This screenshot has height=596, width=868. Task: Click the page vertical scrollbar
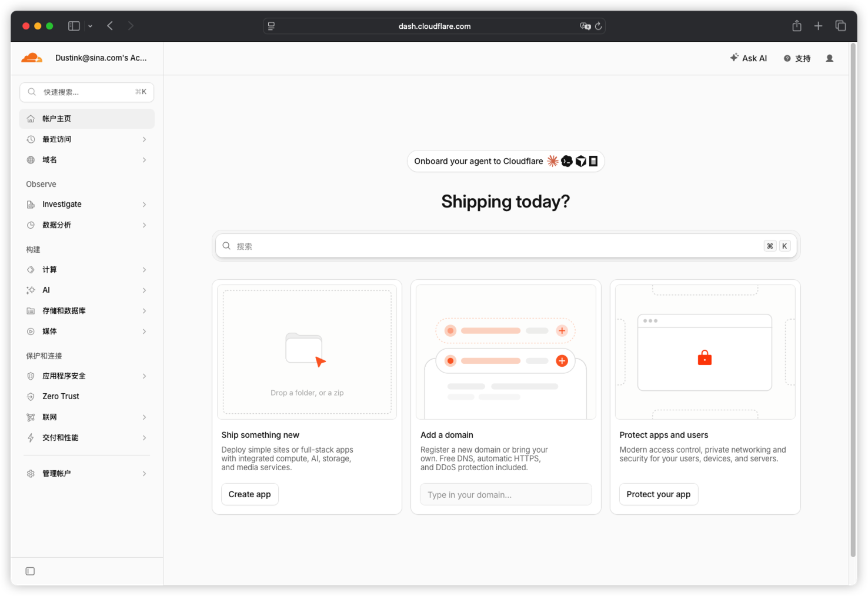click(x=853, y=300)
